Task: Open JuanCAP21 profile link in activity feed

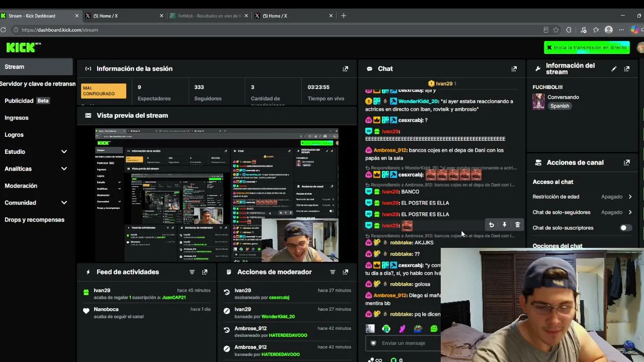Action: coord(174,298)
